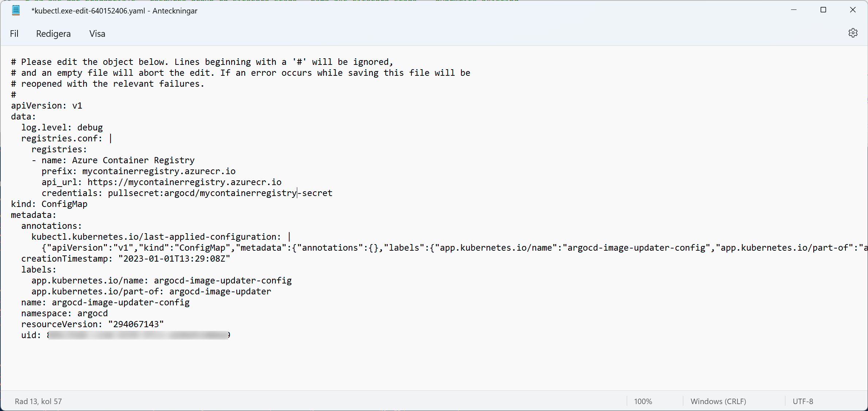Click the 100% zoom indicator

pyautogui.click(x=643, y=401)
